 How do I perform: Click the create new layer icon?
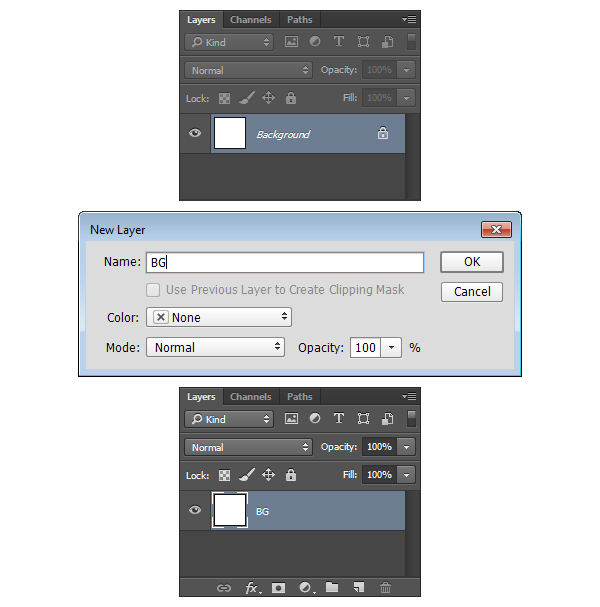[358, 588]
